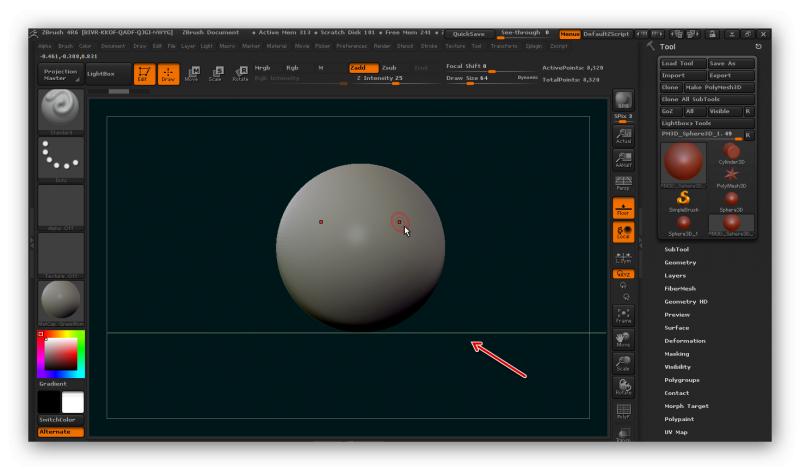The width and height of the screenshot is (800, 470).
Task: Click the Projection Master button
Action: tap(61, 75)
